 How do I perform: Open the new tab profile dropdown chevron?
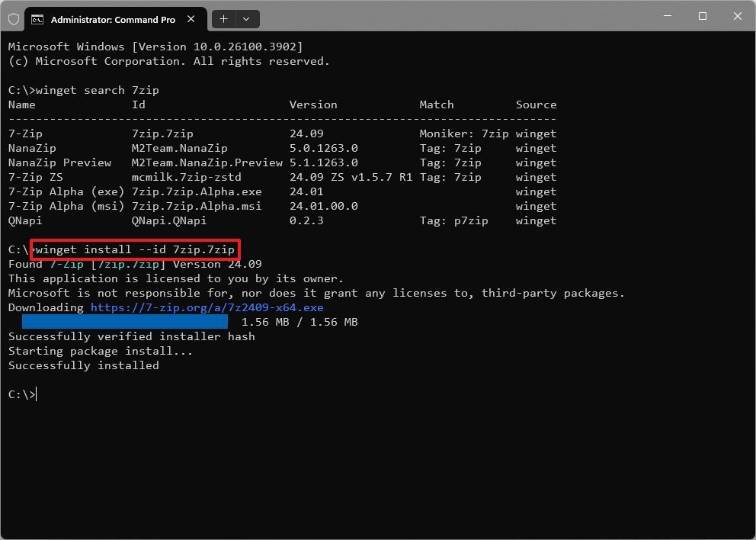245,18
